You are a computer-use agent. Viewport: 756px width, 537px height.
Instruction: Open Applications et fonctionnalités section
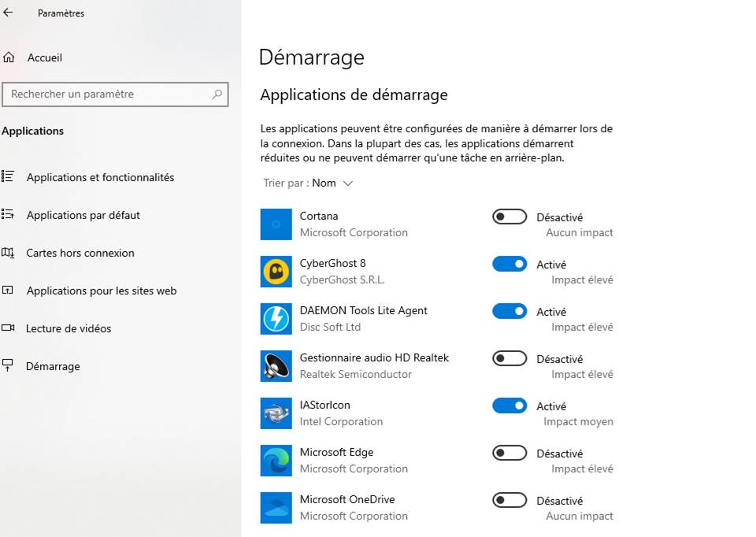click(x=100, y=177)
